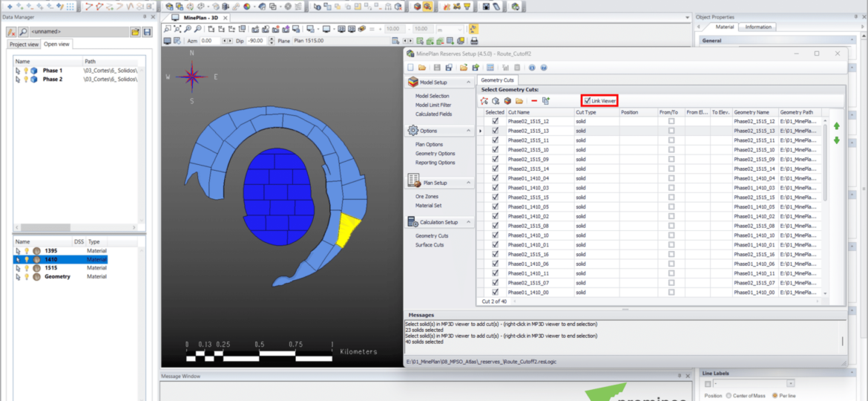Uncheck Selected box for Phase02_1515_12
This screenshot has width=868, height=401.
496,121
